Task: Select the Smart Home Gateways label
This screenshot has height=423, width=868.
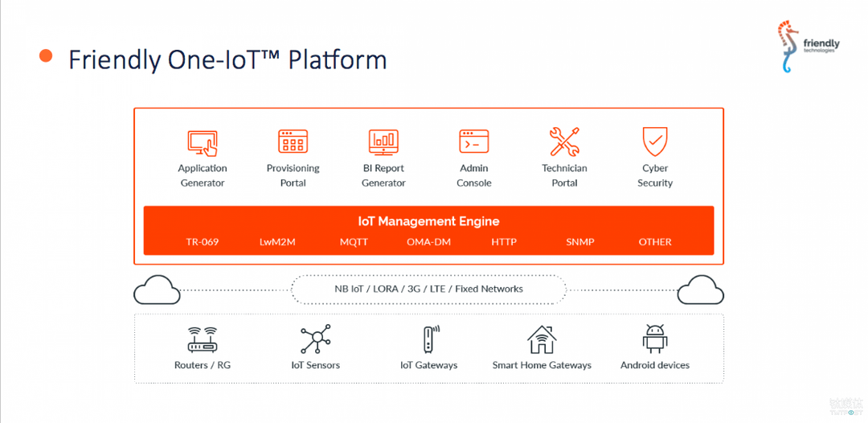Action: click(x=542, y=365)
